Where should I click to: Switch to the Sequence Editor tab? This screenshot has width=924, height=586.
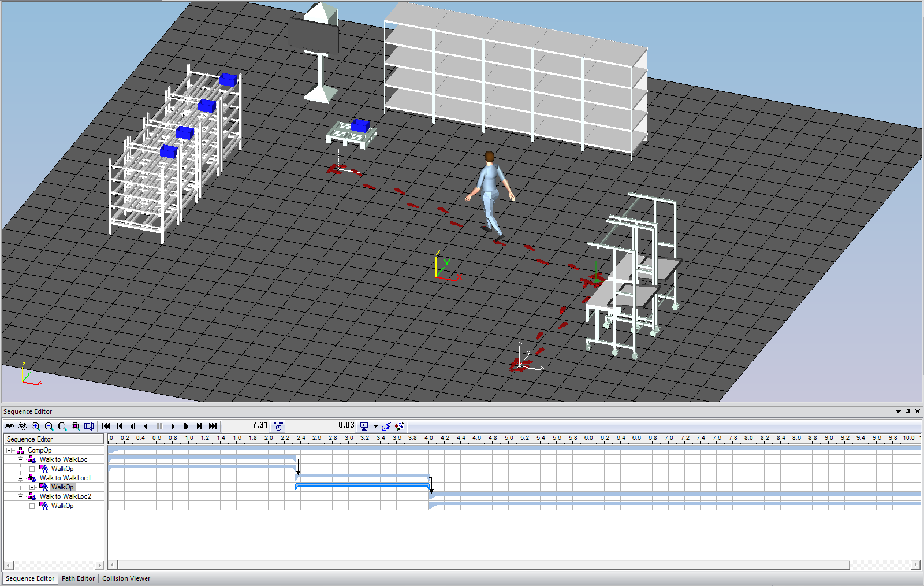tap(30, 578)
